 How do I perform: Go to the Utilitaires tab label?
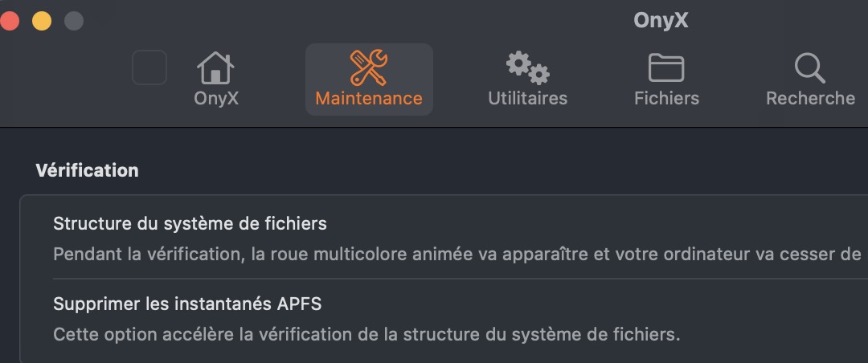(527, 98)
